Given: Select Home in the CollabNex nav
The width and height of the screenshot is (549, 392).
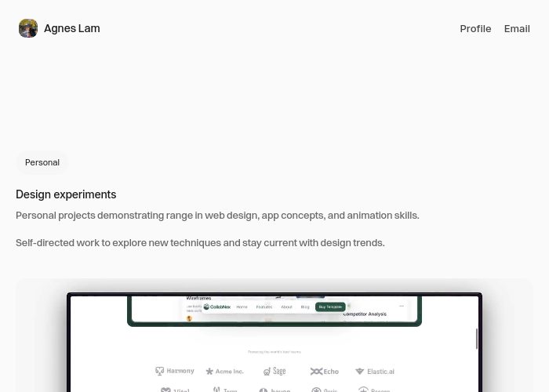Looking at the screenshot, I should tap(242, 307).
